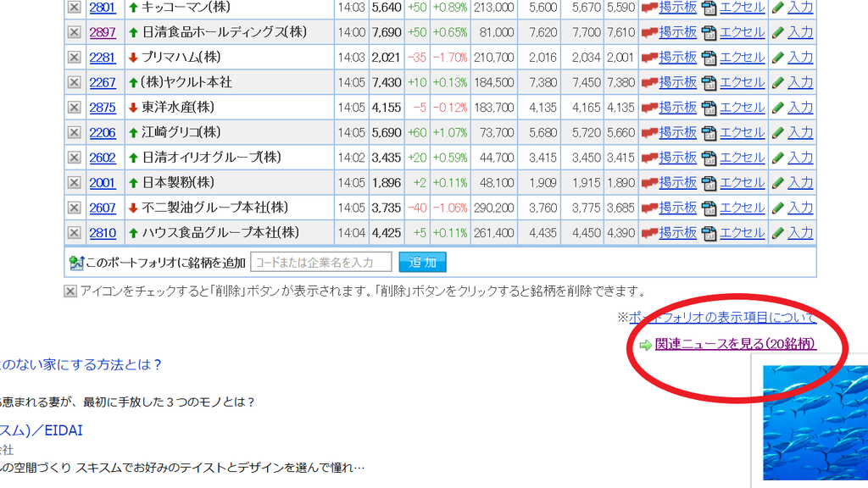Screen dimensions: 868x488
Task: Check delete box for 東洋水産 row
Action: [x=75, y=108]
